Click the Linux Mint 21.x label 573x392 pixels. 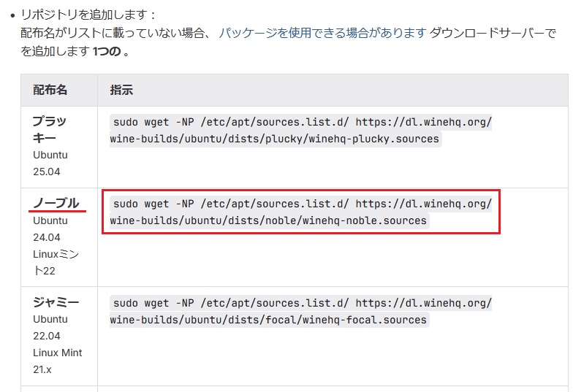point(57,361)
